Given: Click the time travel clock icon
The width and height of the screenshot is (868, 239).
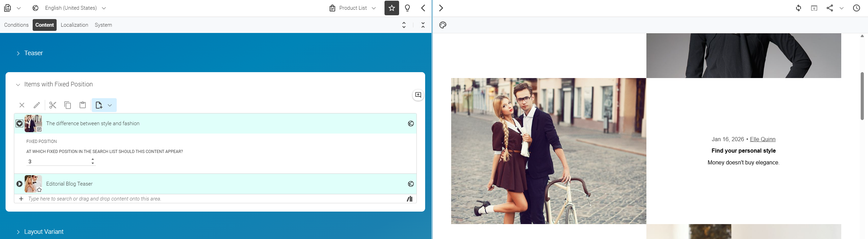Looking at the screenshot, I should coord(857,8).
